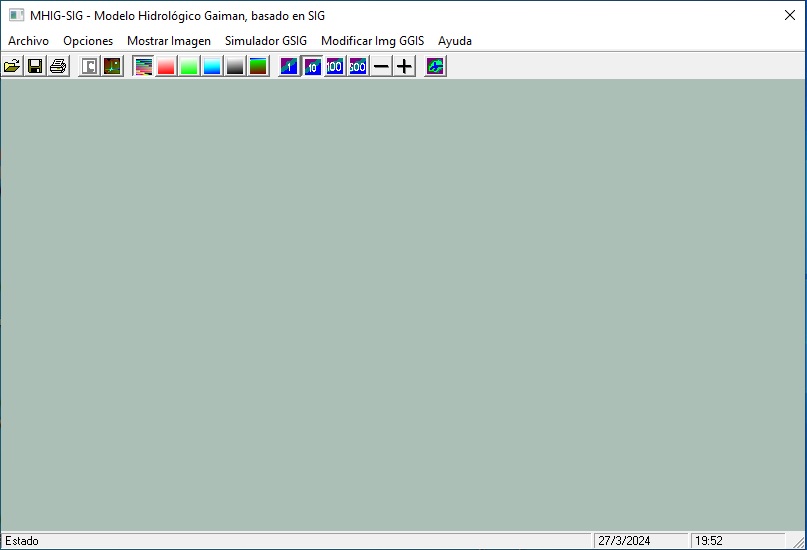
Task: Select the red gradient palette
Action: coord(166,66)
